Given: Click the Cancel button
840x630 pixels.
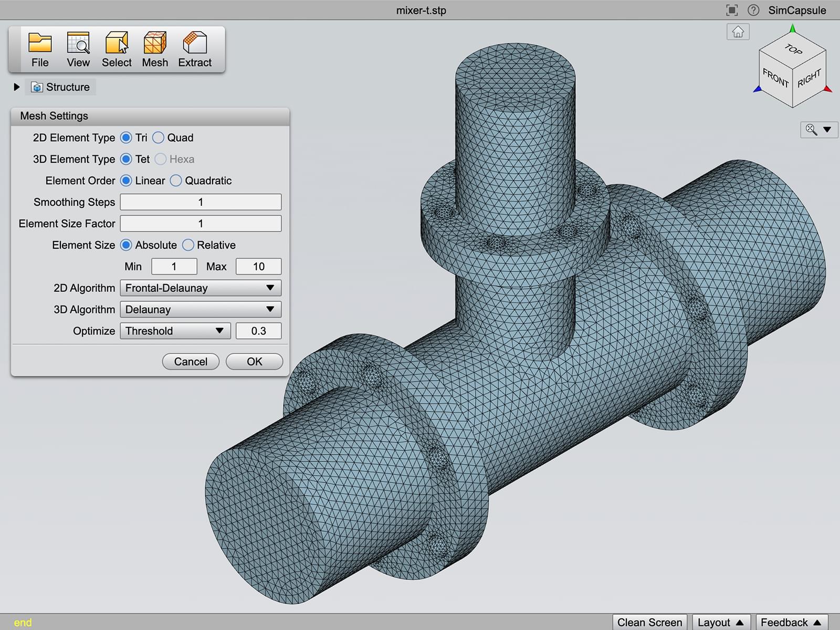Looking at the screenshot, I should click(x=191, y=362).
